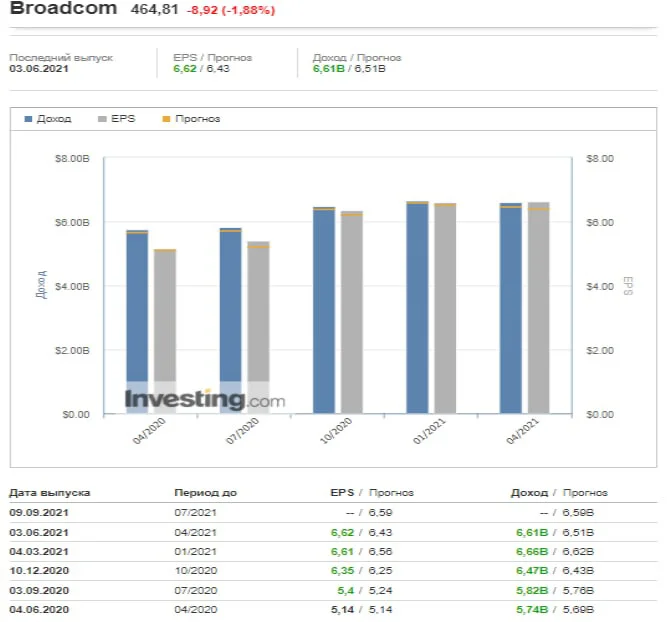Click the period 07/2021 table cell

(x=195, y=513)
